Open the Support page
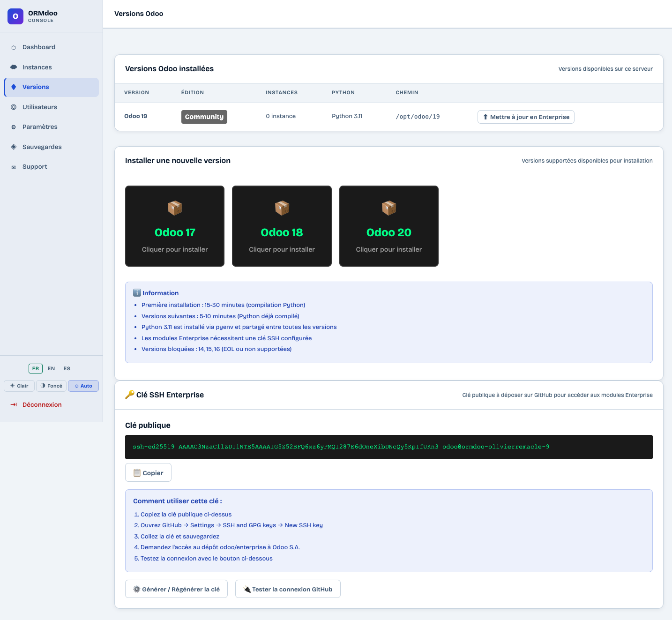The image size is (672, 620). click(52, 167)
